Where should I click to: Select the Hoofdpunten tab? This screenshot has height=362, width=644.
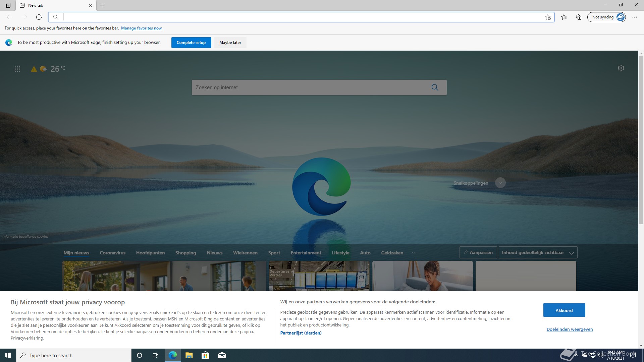coord(150,253)
